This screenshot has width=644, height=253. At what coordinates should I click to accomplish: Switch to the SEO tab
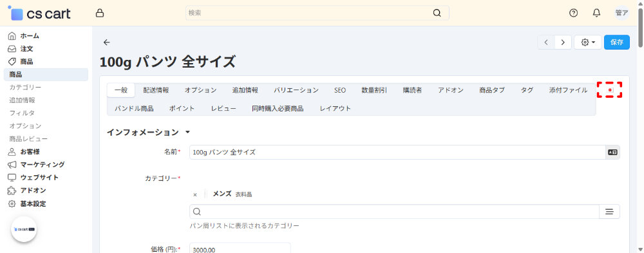[x=340, y=90]
